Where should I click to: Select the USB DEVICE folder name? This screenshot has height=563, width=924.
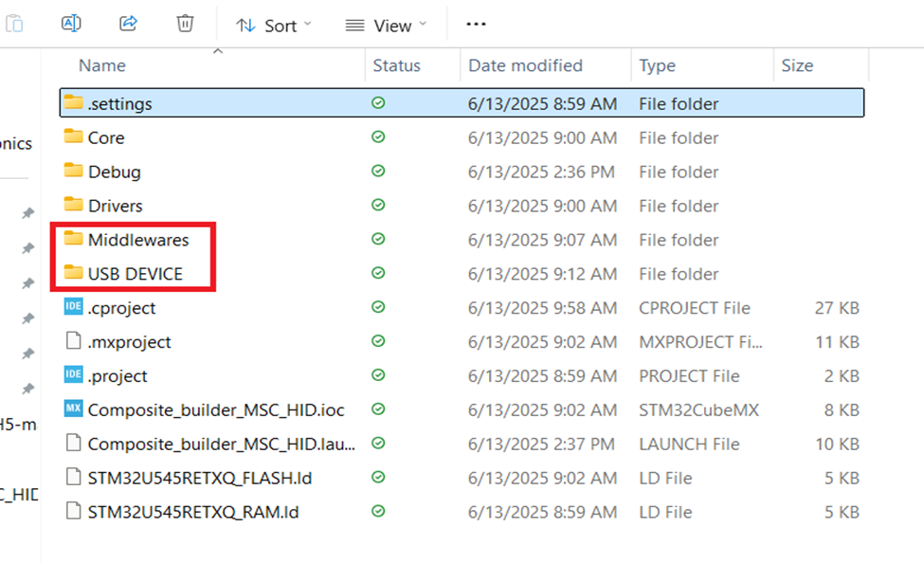pyautogui.click(x=136, y=274)
